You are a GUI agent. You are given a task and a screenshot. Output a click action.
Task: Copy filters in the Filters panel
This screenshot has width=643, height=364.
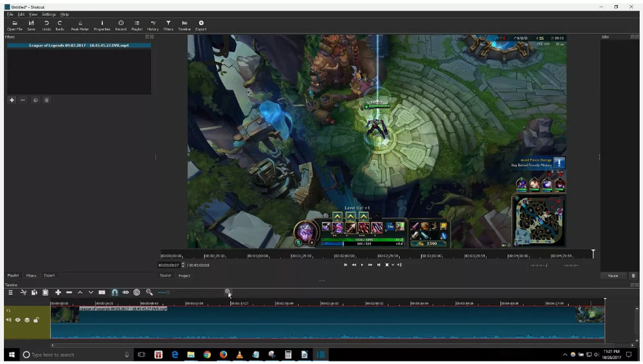pyautogui.click(x=35, y=100)
